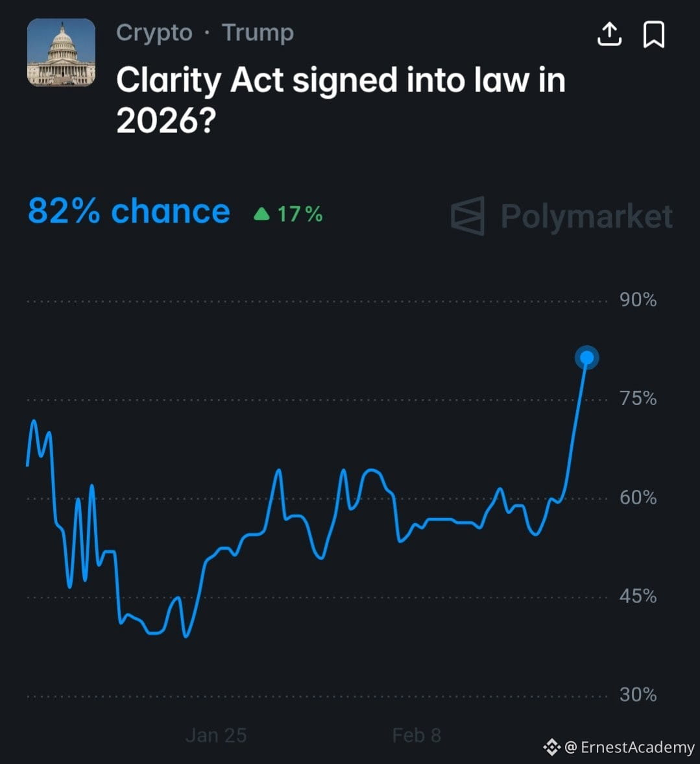Open the Trump category tag

tap(258, 32)
